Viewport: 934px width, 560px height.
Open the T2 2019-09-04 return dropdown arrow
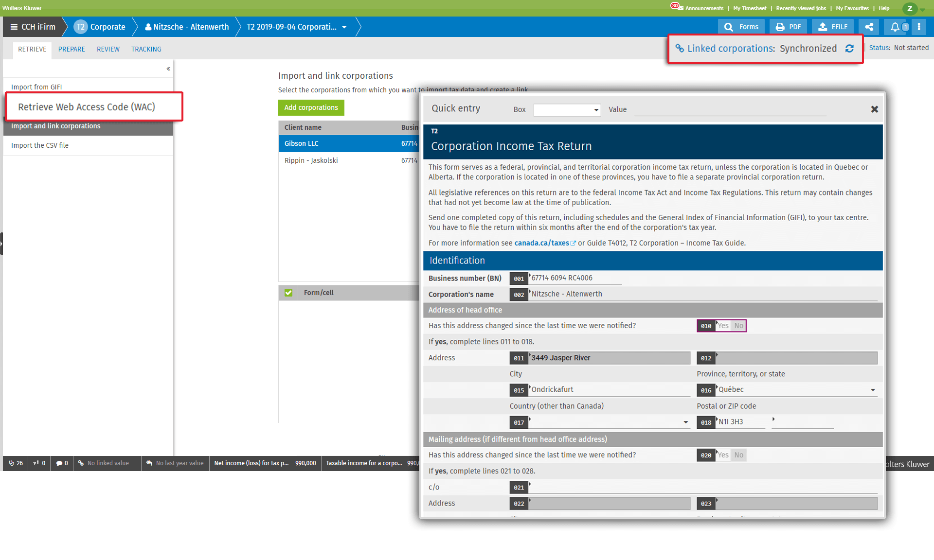point(344,27)
